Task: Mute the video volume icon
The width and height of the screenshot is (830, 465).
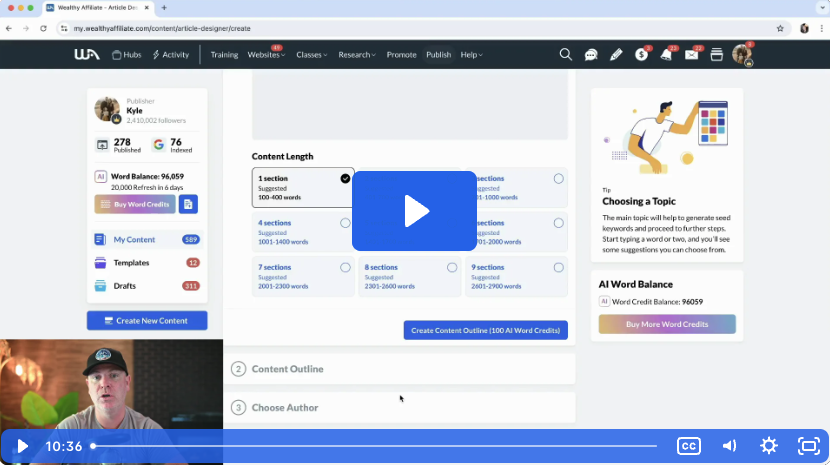Action: point(729,446)
